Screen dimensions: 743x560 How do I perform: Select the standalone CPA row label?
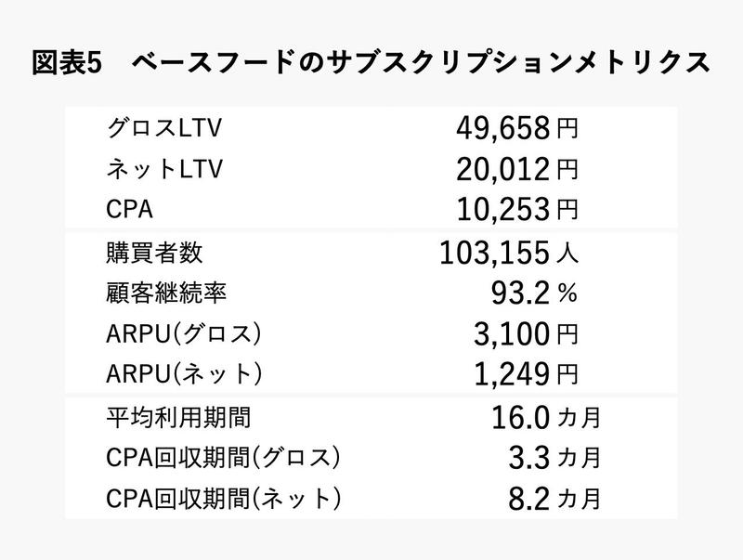click(x=131, y=209)
